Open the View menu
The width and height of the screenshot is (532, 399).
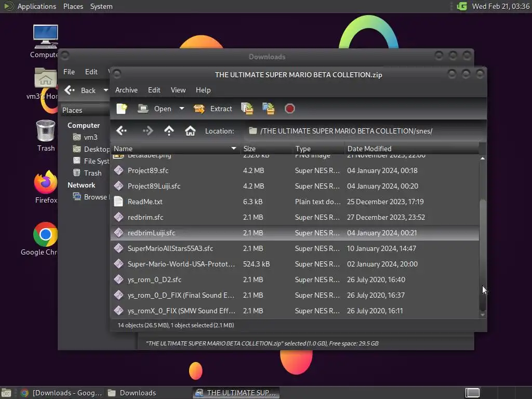tap(178, 90)
